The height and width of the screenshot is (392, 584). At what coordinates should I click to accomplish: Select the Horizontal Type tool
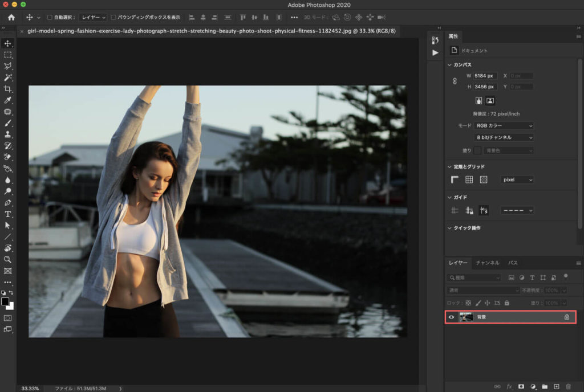(x=7, y=214)
